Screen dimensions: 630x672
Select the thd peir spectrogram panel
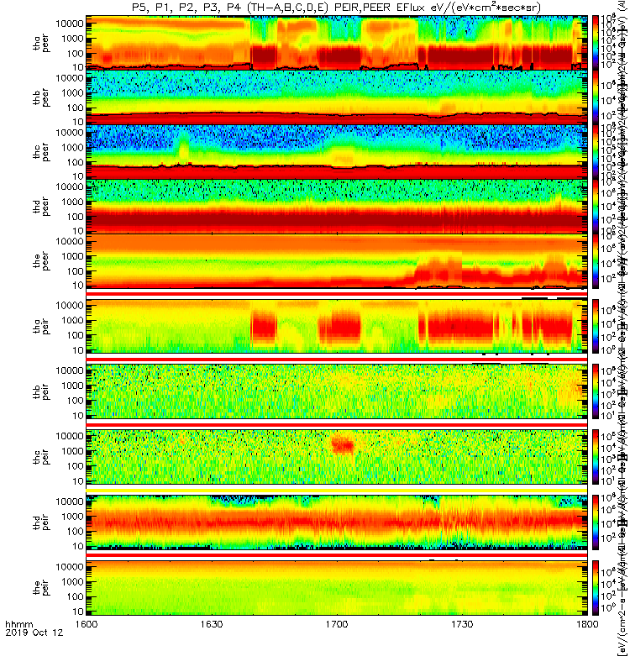click(337, 522)
